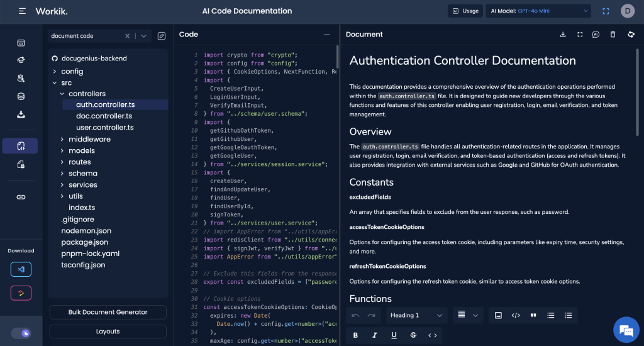Open the AI Model dropdown
Screen dimensions: 644x346
pyautogui.click(x=538, y=11)
